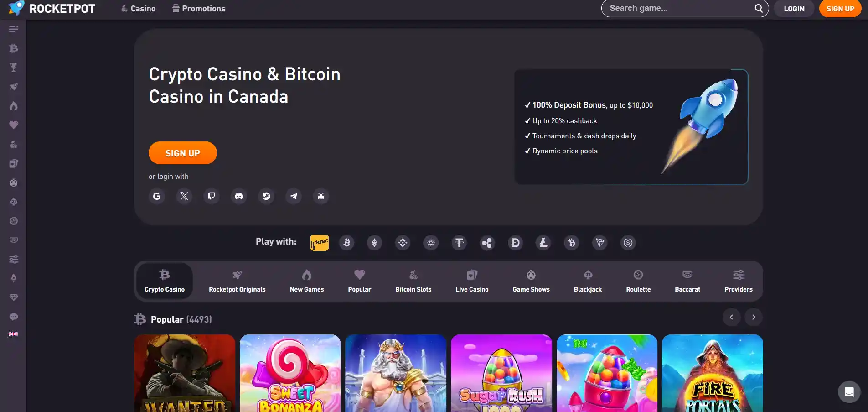Viewport: 868px width, 412px height.
Task: Select Litecoin in Play with row
Action: point(543,243)
